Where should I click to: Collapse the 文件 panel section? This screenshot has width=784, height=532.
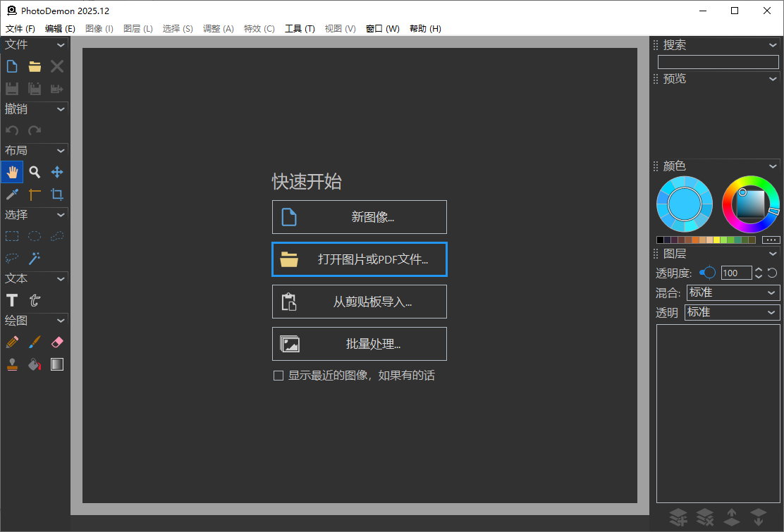(59, 44)
